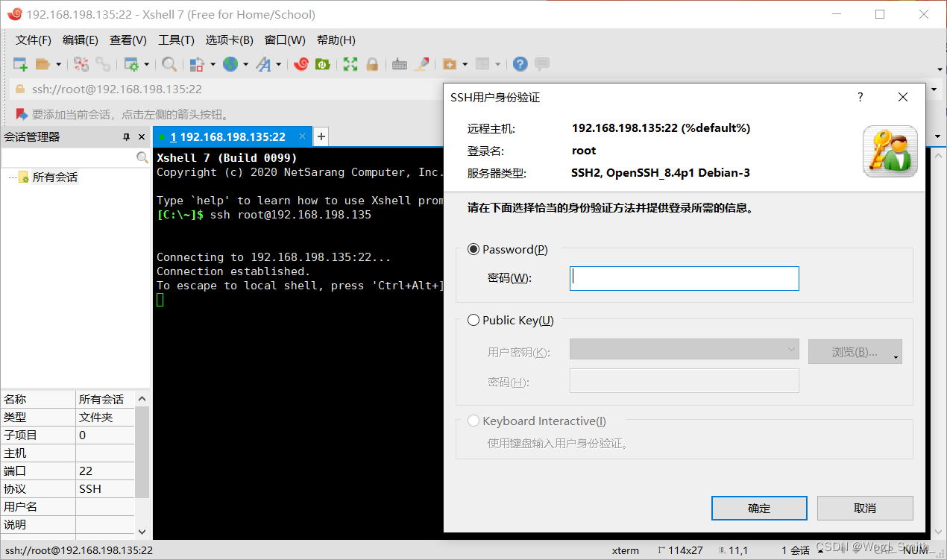The height and width of the screenshot is (560, 947).
Task: Confirm login by clicking 确定
Action: click(x=759, y=508)
